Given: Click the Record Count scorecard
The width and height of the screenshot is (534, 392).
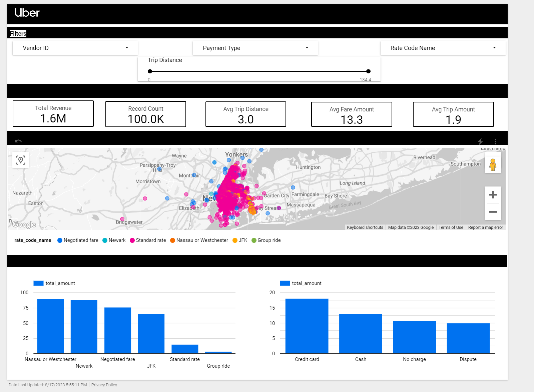Looking at the screenshot, I should (146, 114).
